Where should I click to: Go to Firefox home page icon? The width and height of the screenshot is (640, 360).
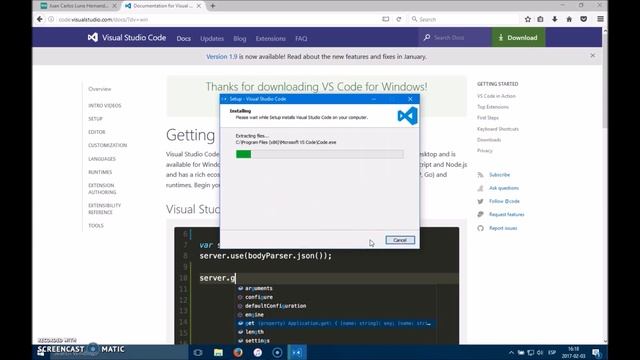pyautogui.click(x=569, y=19)
